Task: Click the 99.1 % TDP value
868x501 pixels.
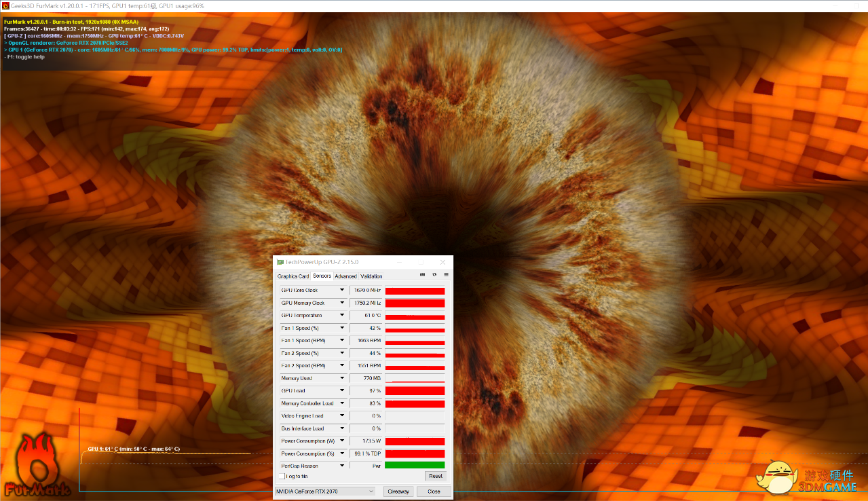Action: click(366, 453)
